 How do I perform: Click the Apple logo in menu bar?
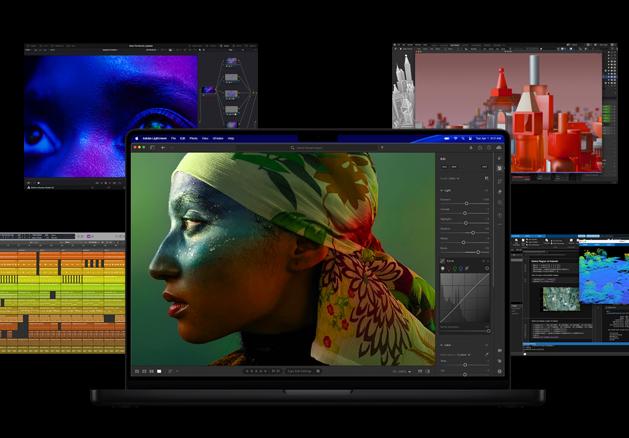(136, 138)
